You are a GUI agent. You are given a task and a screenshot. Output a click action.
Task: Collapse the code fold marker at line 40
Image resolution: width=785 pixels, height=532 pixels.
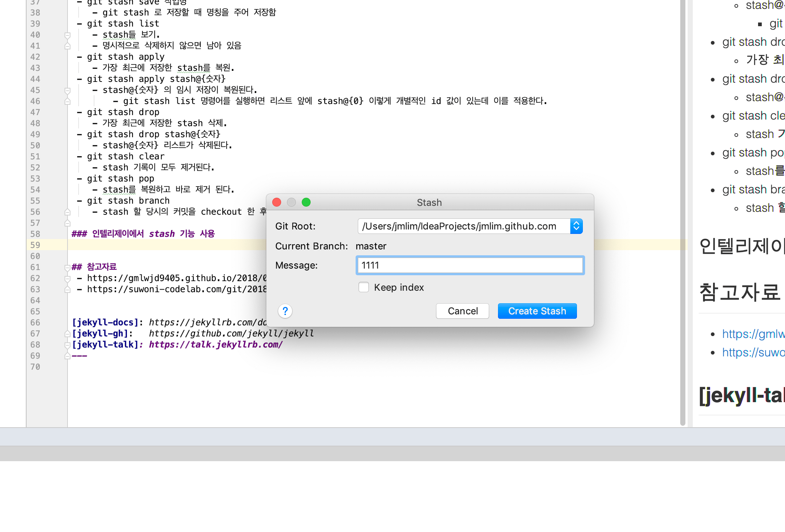click(67, 35)
